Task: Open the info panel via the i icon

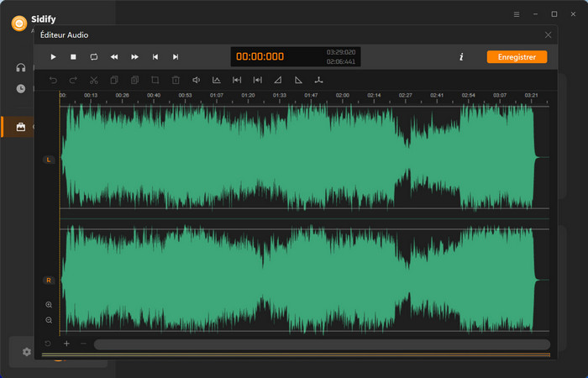Action: coord(461,57)
